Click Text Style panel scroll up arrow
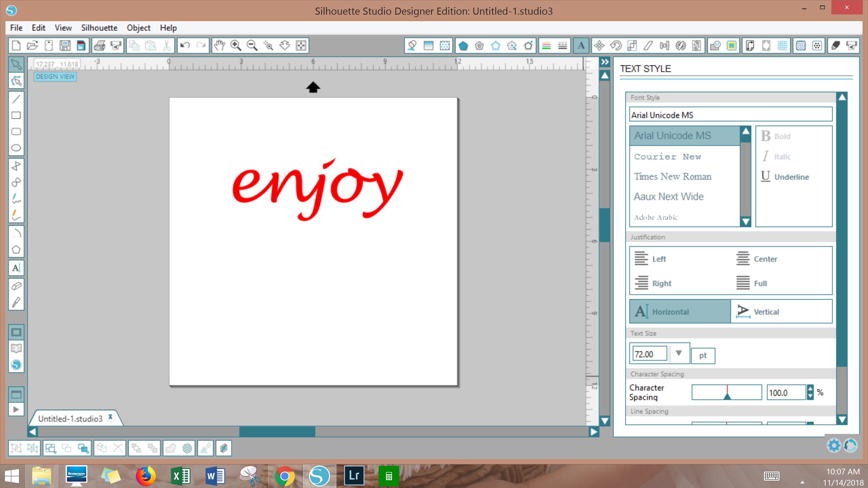Image resolution: width=868 pixels, height=488 pixels. coord(842,97)
